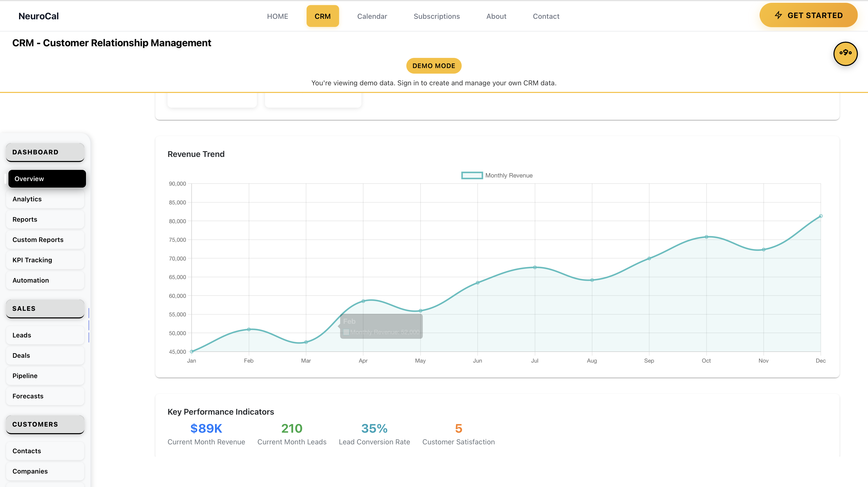Toggle the Monthly Revenue legend swatch
Screen dimensions: 868x487
(472, 175)
